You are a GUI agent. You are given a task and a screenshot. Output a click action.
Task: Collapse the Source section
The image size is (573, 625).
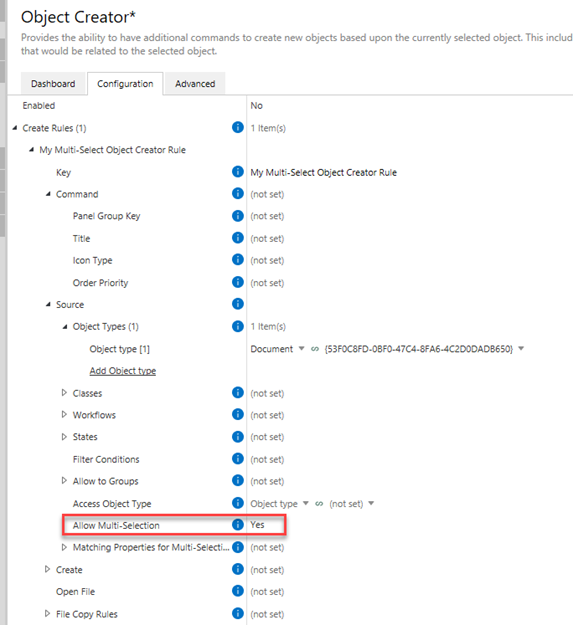tap(48, 305)
